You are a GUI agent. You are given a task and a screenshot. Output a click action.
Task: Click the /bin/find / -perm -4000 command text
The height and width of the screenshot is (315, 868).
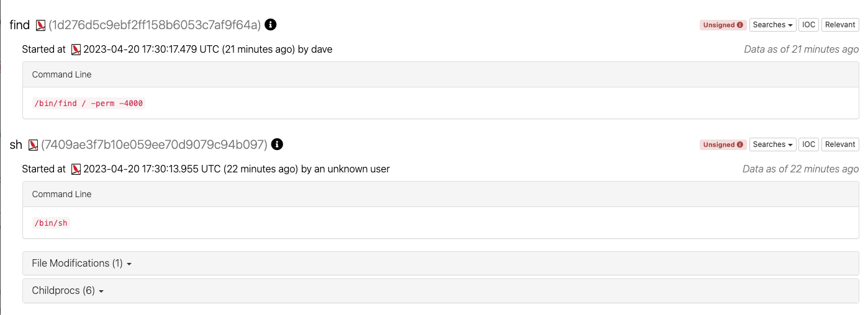tap(88, 104)
